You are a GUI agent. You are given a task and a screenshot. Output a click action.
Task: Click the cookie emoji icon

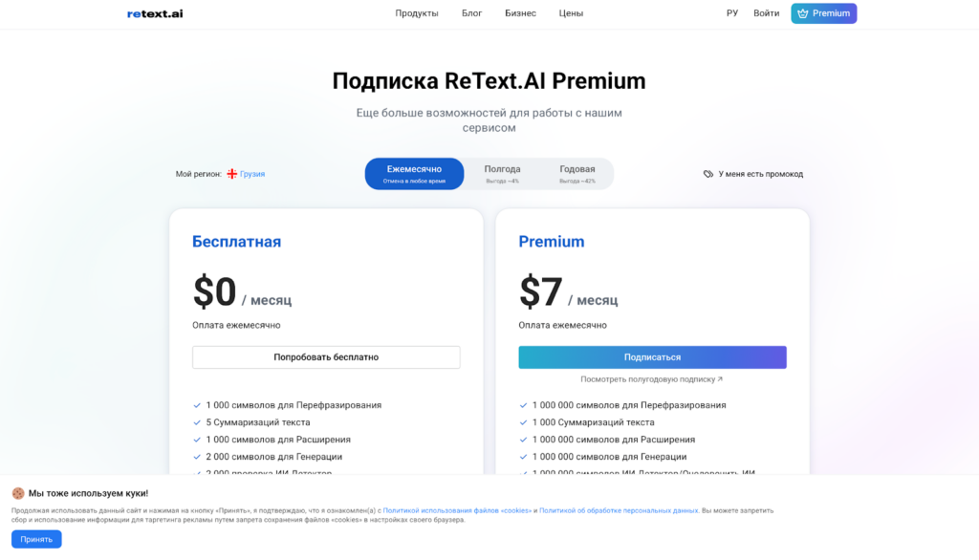click(x=18, y=493)
